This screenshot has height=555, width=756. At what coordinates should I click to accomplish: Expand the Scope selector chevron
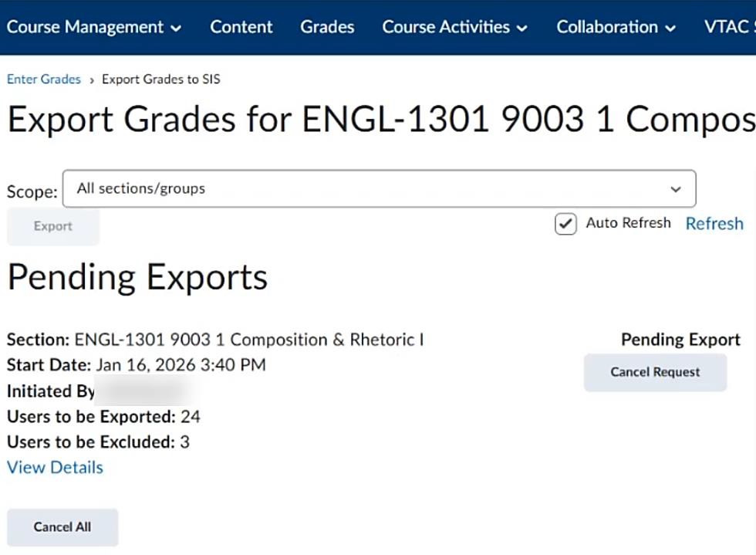(x=676, y=188)
